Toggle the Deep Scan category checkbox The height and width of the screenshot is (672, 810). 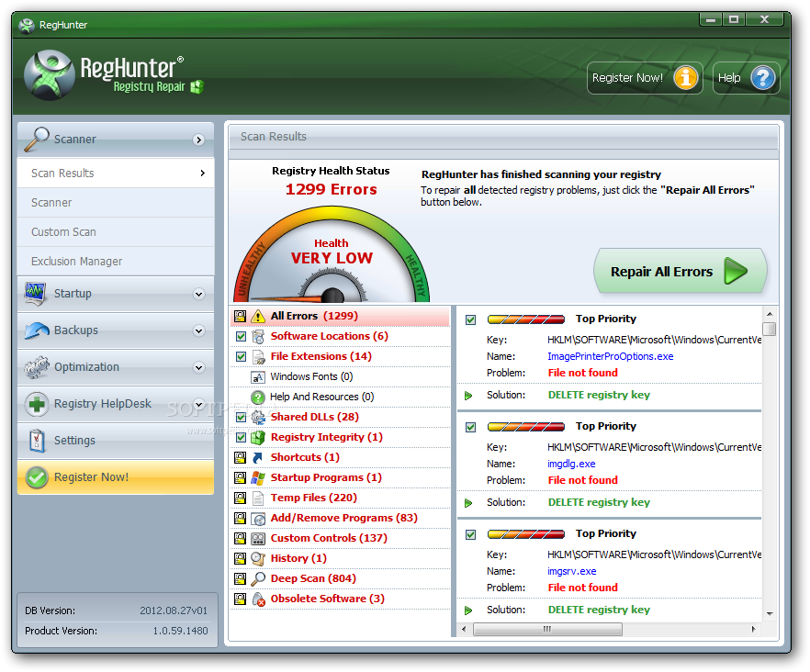[241, 578]
